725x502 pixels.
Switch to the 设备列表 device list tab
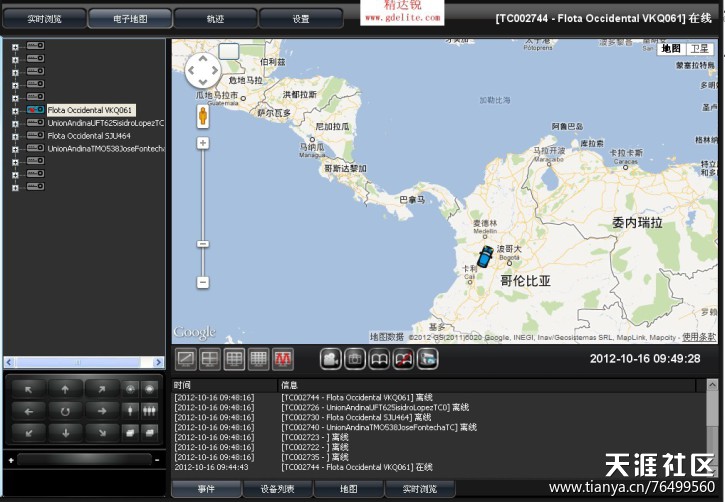pos(277,489)
